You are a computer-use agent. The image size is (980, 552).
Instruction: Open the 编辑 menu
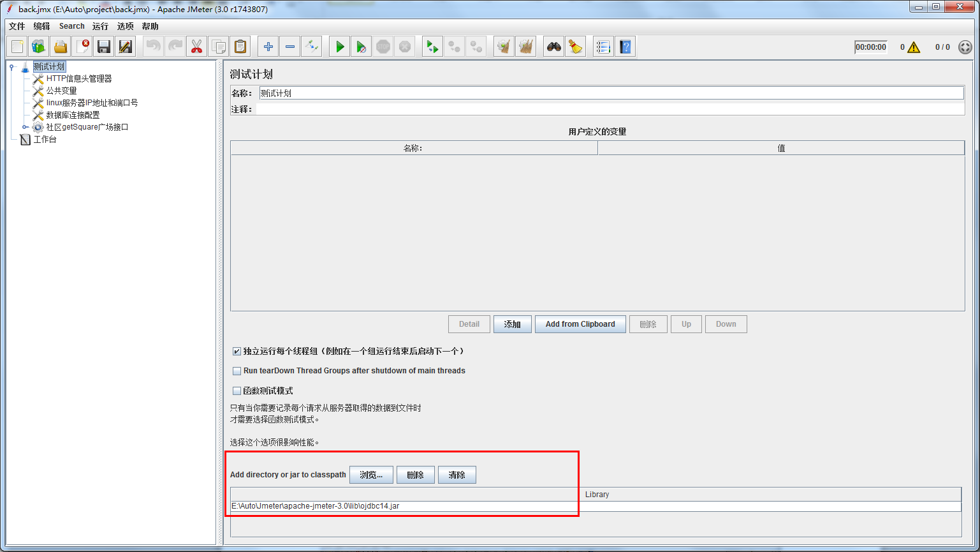point(41,26)
